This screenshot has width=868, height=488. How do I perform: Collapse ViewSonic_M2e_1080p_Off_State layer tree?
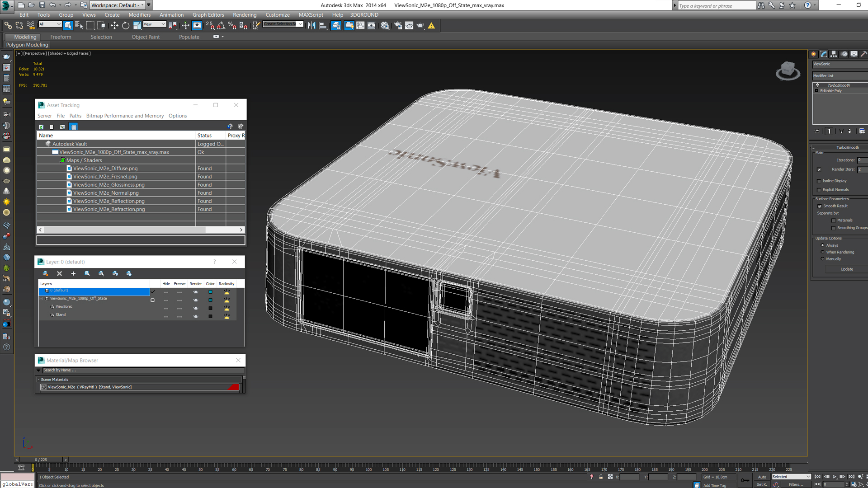(42, 299)
